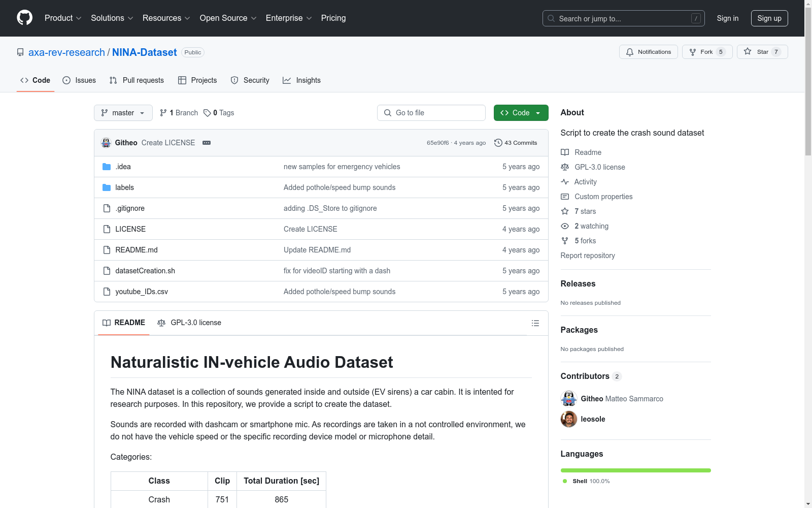This screenshot has height=508, width=812.
Task: Click the Sign in link
Action: click(728, 18)
